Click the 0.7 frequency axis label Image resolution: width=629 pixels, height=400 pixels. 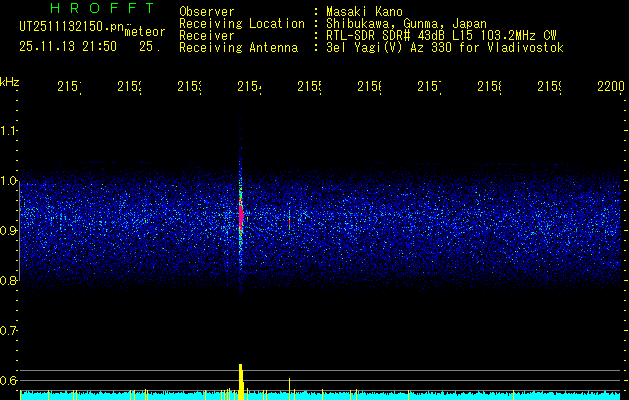coord(8,331)
